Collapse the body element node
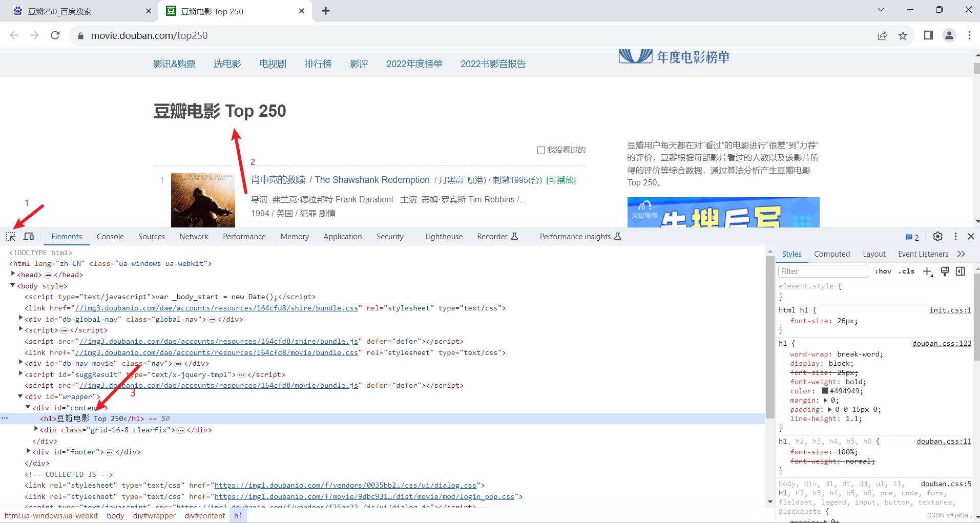 click(x=13, y=285)
